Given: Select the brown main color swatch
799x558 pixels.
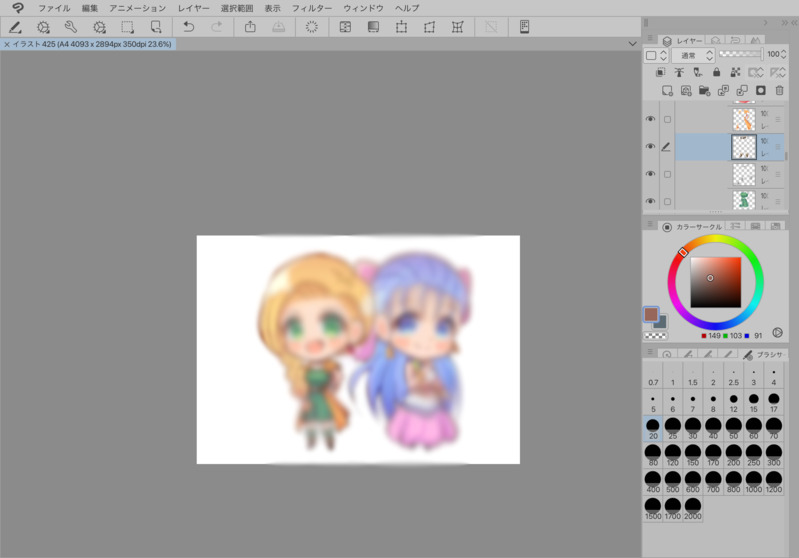Looking at the screenshot, I should (x=651, y=314).
